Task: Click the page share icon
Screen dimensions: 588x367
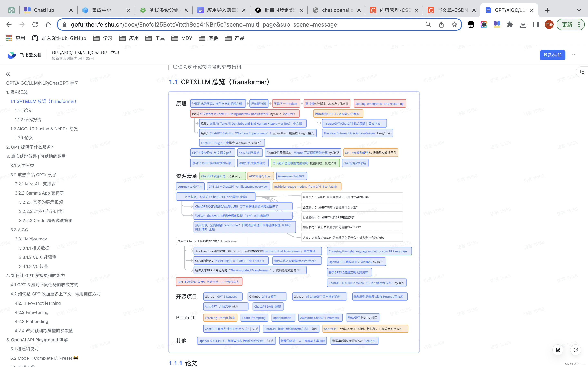Action: [x=441, y=24]
